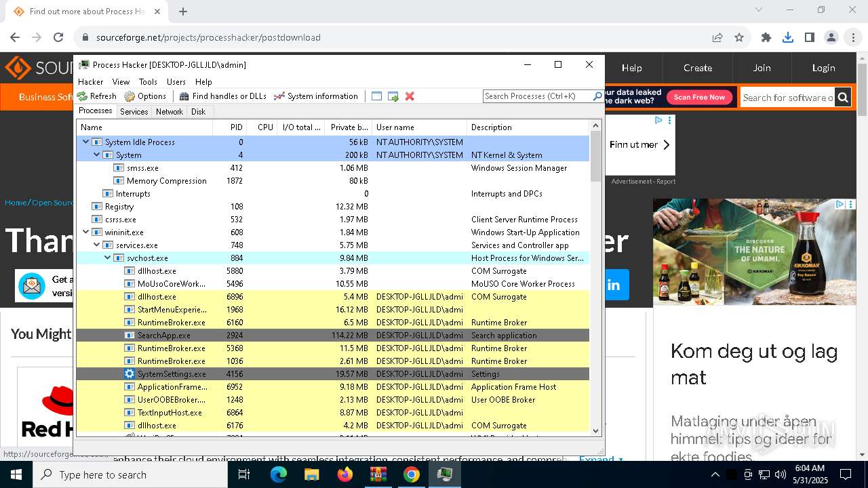Screen dimensions: 868x488
Task: Click in the Search Processes field
Action: click(537, 96)
